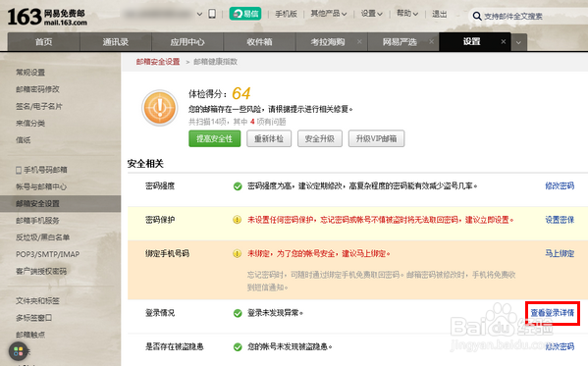
Task: Open POP3/SMTP/IMAP in sidebar
Action: pos(47,254)
